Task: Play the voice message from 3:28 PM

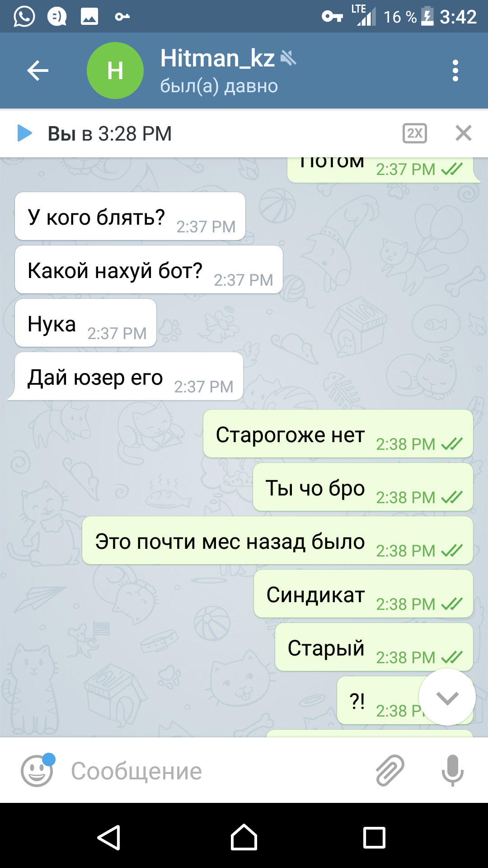Action: [x=24, y=133]
